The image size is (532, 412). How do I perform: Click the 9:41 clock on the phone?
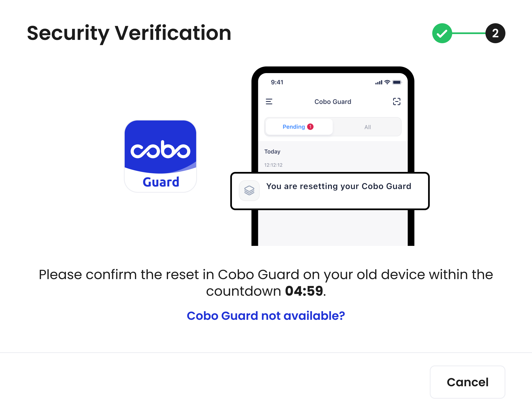point(277,82)
